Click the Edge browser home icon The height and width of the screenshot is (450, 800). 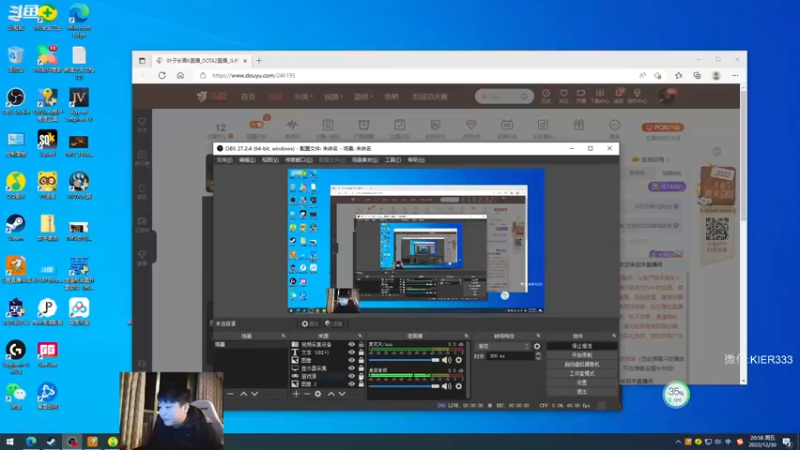point(180,76)
